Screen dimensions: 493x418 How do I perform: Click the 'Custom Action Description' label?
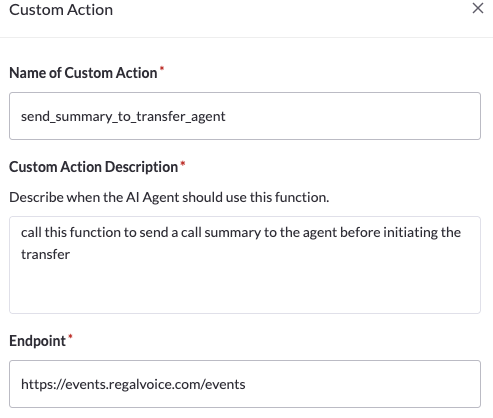pos(93,167)
